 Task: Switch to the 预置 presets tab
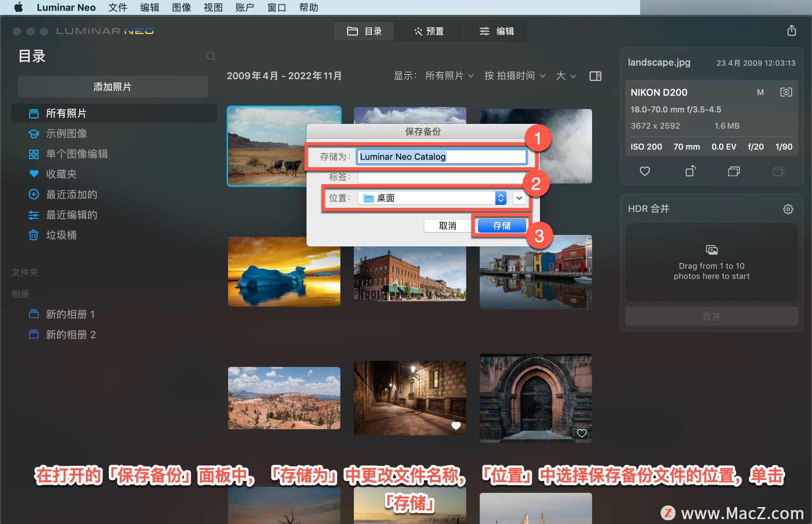point(429,31)
